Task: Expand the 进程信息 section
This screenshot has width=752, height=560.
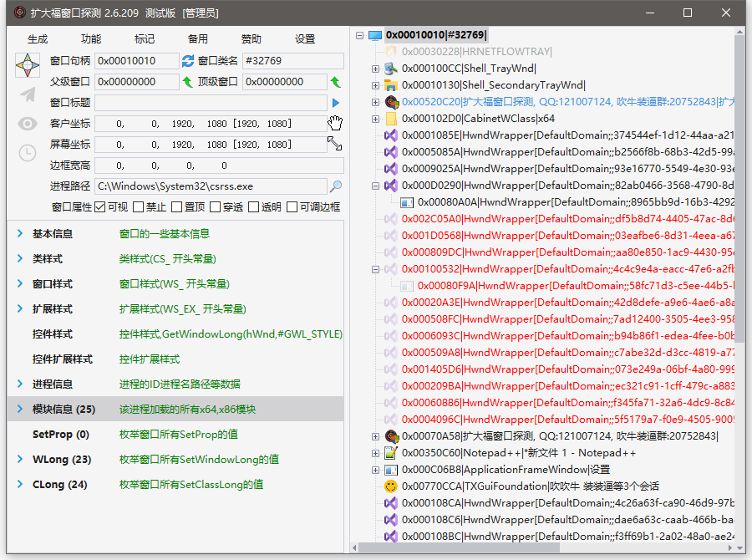Action: pos(20,384)
